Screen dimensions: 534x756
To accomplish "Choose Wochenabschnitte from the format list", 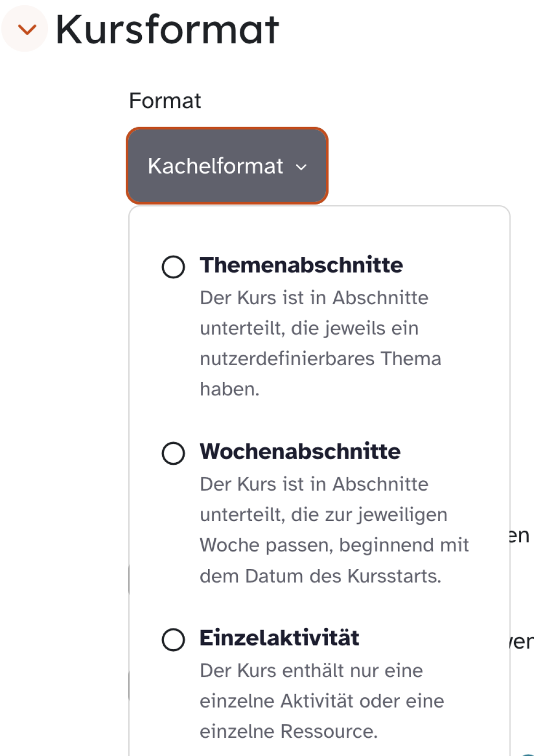I will (x=299, y=451).
